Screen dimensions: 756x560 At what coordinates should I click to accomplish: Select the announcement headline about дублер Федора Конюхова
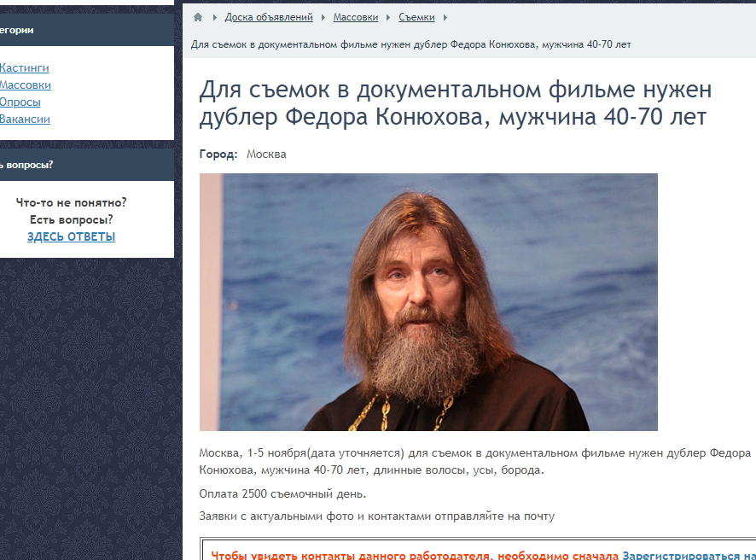coord(455,103)
